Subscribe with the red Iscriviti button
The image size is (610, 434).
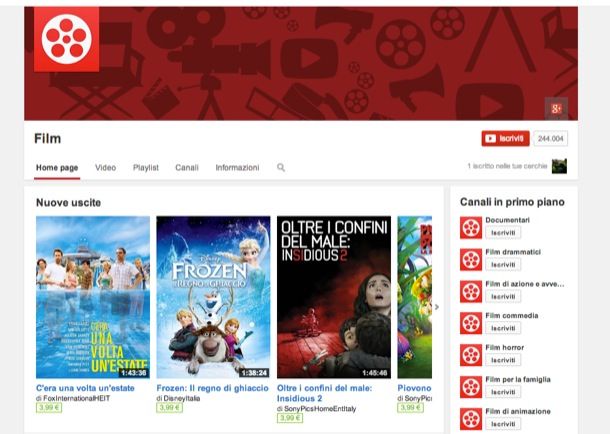(505, 138)
